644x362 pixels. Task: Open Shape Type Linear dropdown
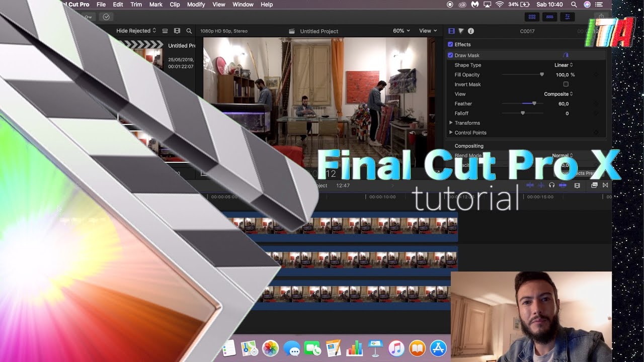563,65
